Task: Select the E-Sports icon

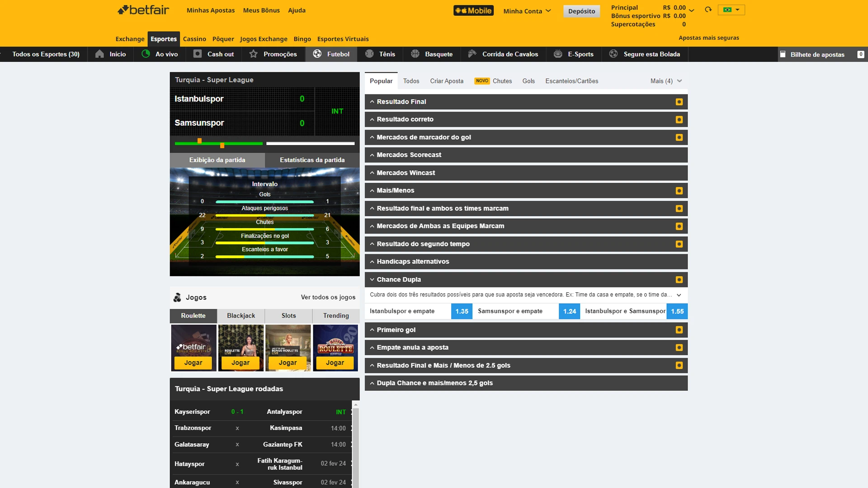Action: (557, 54)
